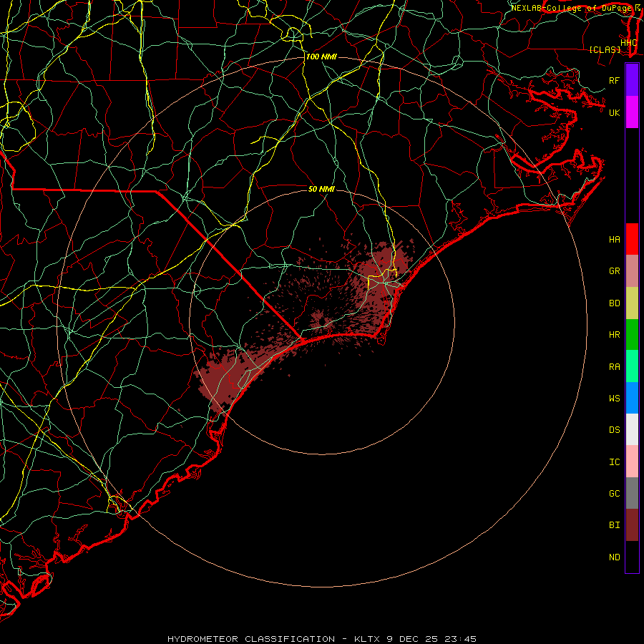Click the RF purple legend swatch

632,80
